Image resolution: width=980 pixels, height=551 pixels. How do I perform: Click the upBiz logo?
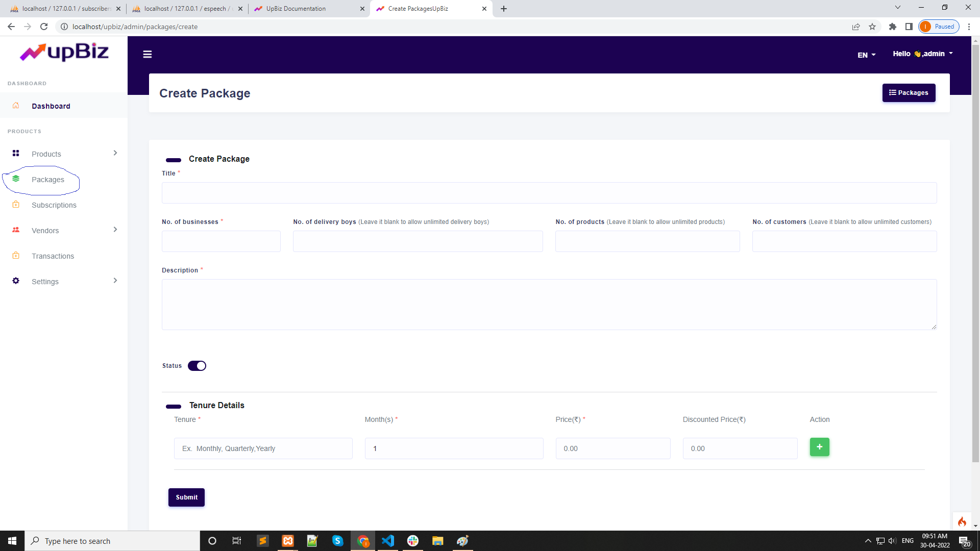(64, 52)
